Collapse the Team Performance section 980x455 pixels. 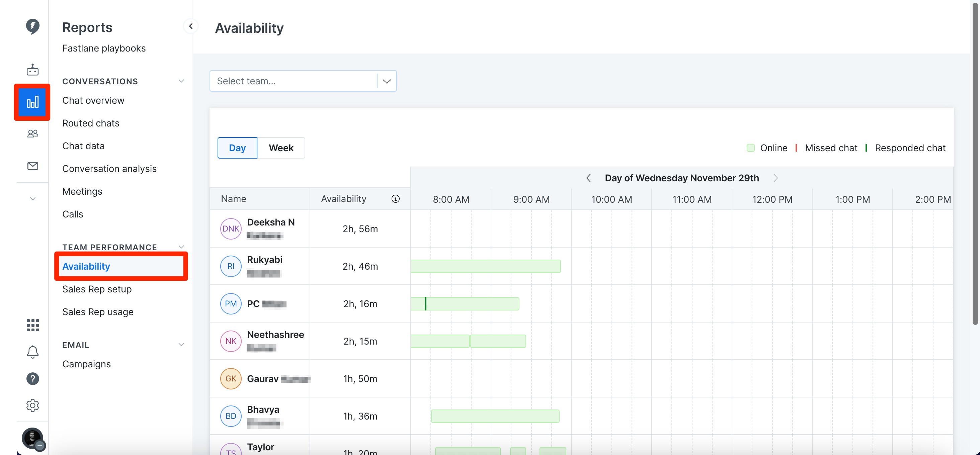[181, 247]
